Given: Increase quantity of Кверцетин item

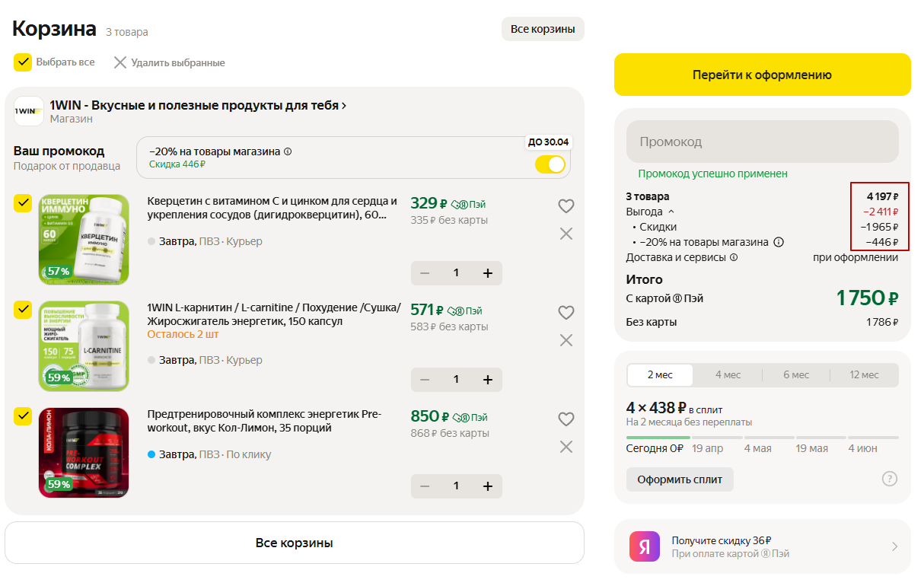Looking at the screenshot, I should point(488,273).
